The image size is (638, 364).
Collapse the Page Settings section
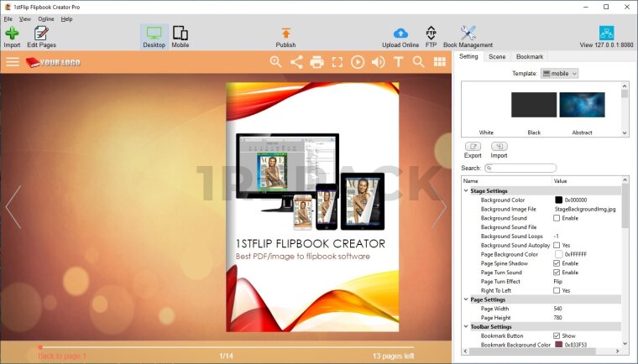pos(467,299)
